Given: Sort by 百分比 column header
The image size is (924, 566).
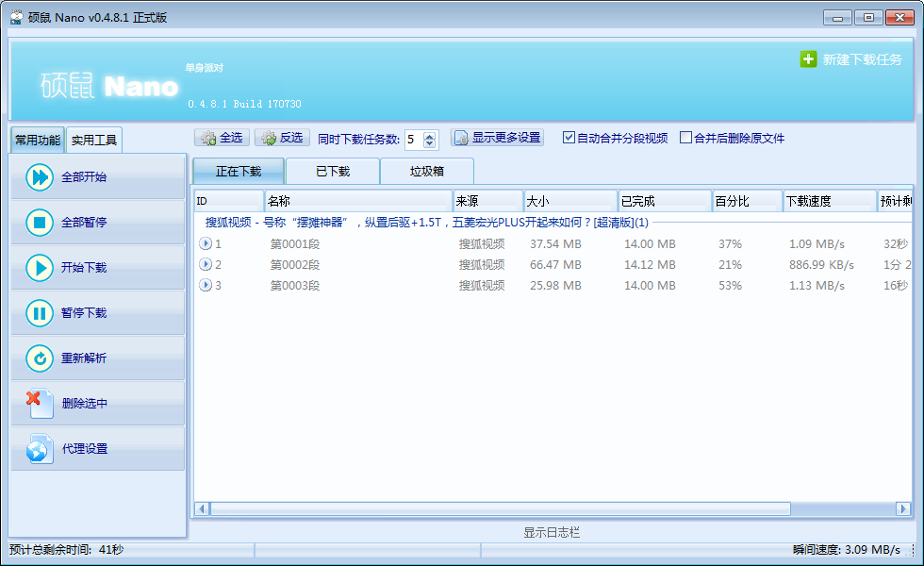Looking at the screenshot, I should (747, 201).
